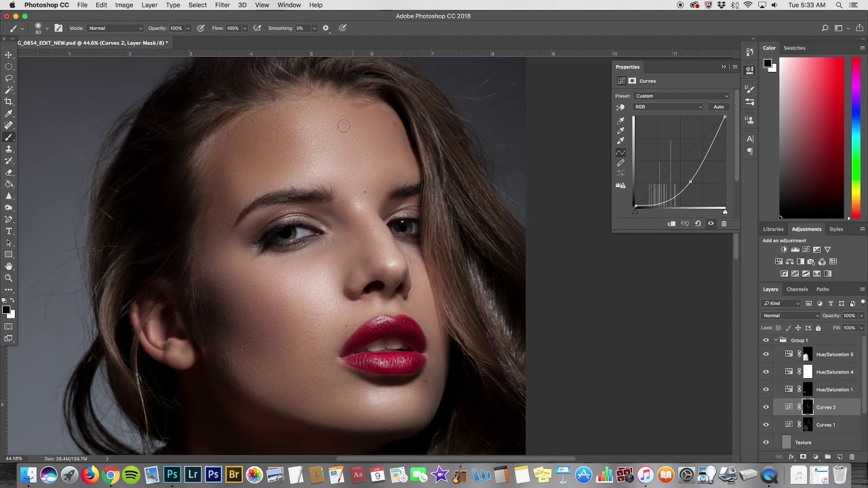868x488 pixels.
Task: Select the Spot Healing Brush tool
Action: click(9, 125)
